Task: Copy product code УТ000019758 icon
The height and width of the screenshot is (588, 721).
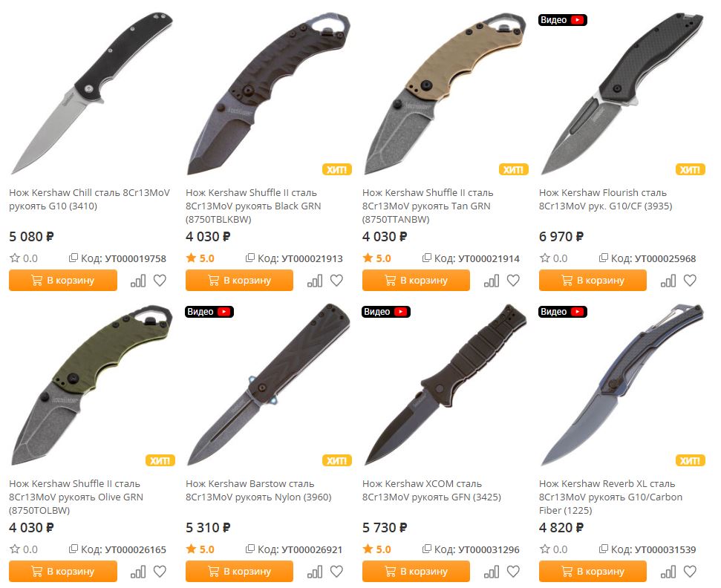Action: pyautogui.click(x=73, y=258)
